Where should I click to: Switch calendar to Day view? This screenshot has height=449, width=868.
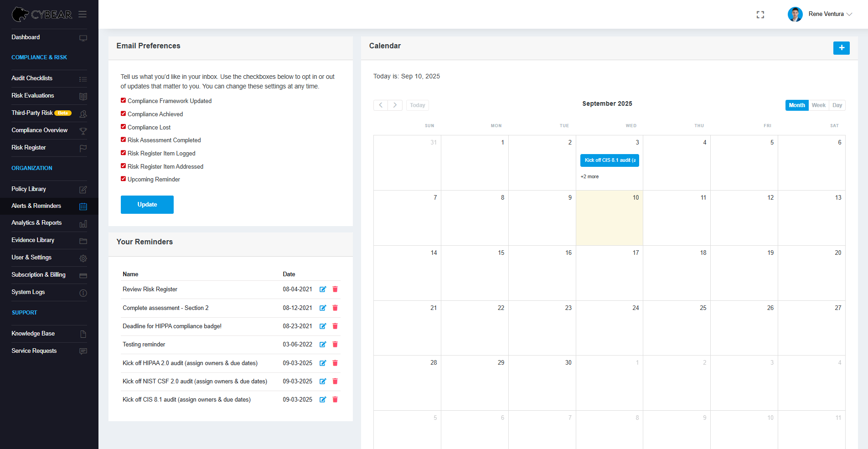tap(837, 105)
